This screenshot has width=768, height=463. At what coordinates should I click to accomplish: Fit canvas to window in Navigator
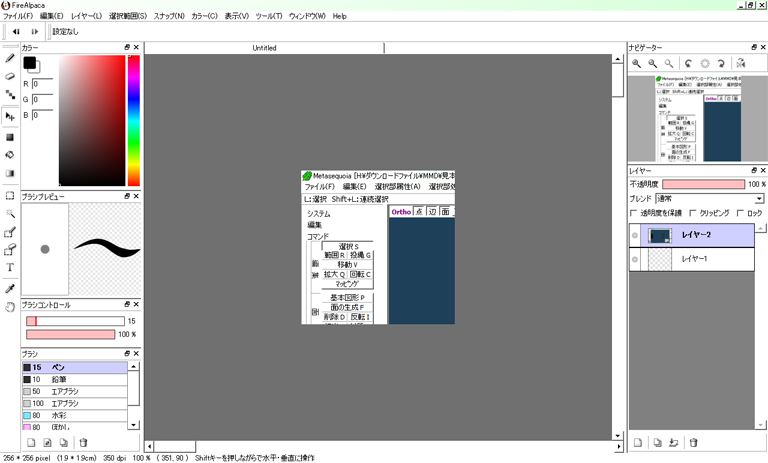pyautogui.click(x=669, y=63)
